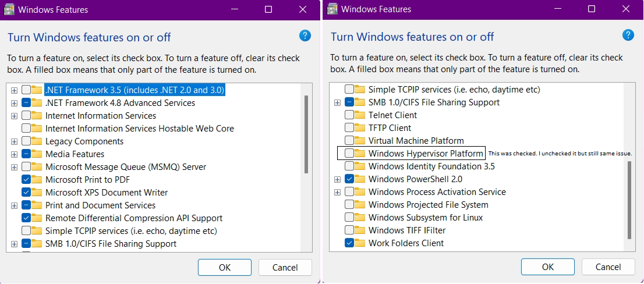Screen dimensions: 644x284
Task: Select the 'Legacy Components' label
Action: (84, 141)
